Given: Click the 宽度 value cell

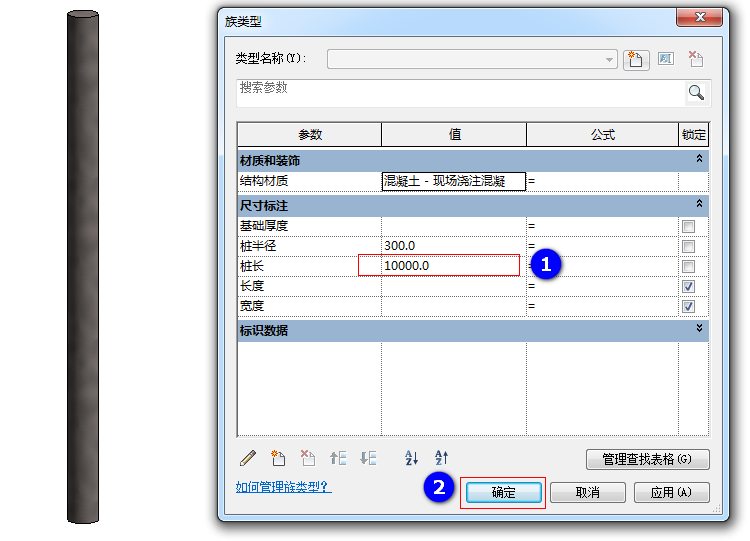Looking at the screenshot, I should click(453, 306).
